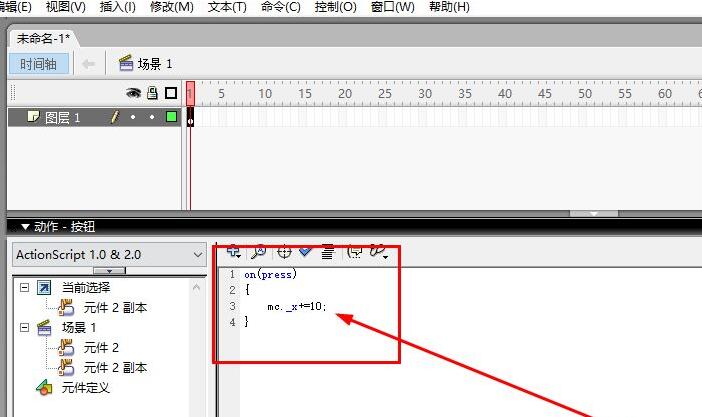Image resolution: width=702 pixels, height=417 pixels.
Task: Collapse the 当前选择 tree node
Action: click(x=25, y=287)
